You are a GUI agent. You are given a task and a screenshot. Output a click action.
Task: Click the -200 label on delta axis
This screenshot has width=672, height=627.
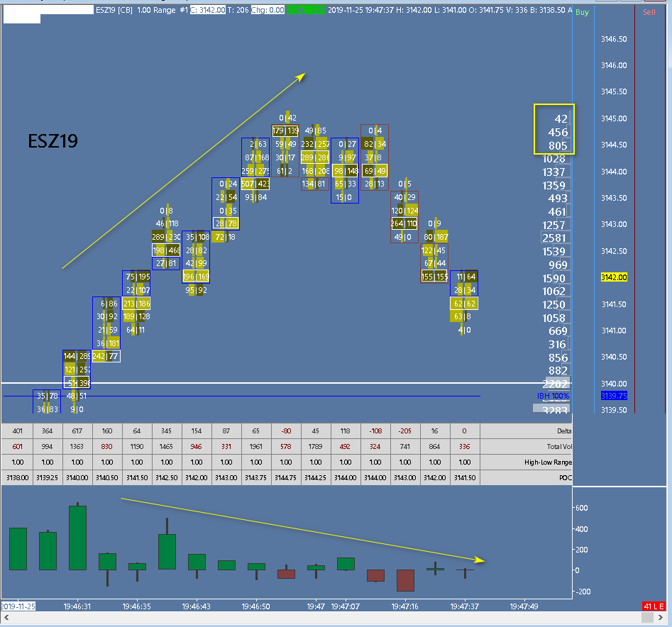click(583, 592)
